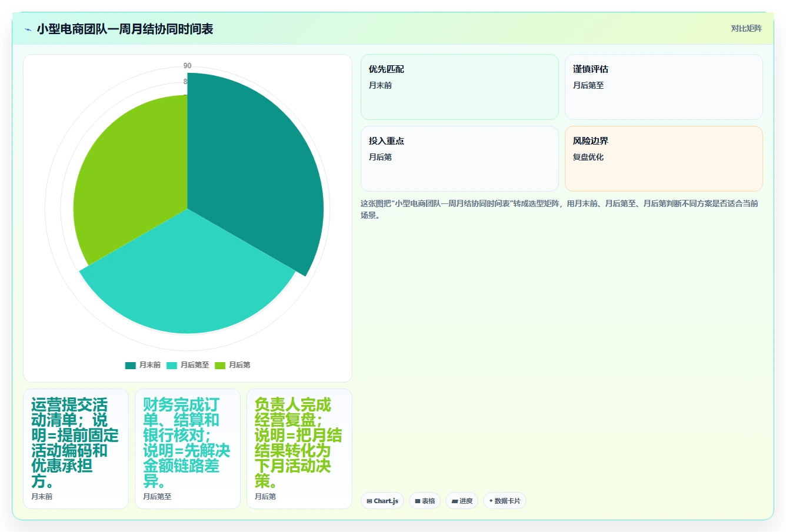Open the 风险边界 matrix card
Screen dimensions: 786x532
pyautogui.click(x=664, y=159)
